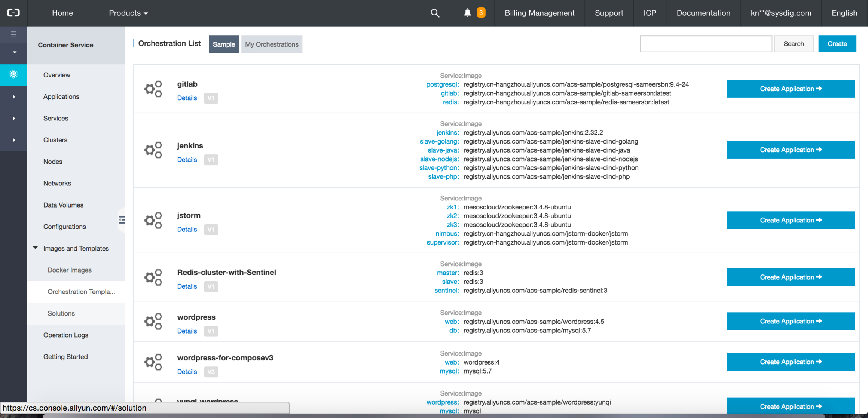The width and height of the screenshot is (868, 418).
Task: Open Details link for jstorm
Action: 187,230
